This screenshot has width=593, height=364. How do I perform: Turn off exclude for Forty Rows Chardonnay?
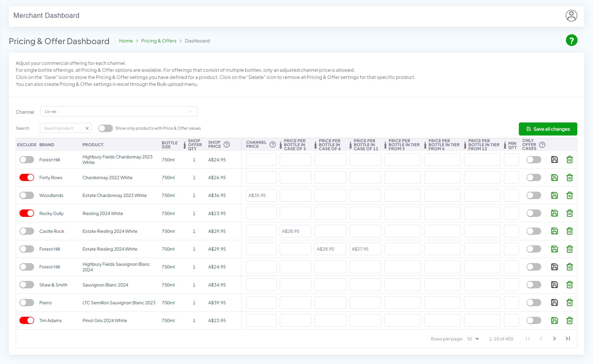[27, 177]
